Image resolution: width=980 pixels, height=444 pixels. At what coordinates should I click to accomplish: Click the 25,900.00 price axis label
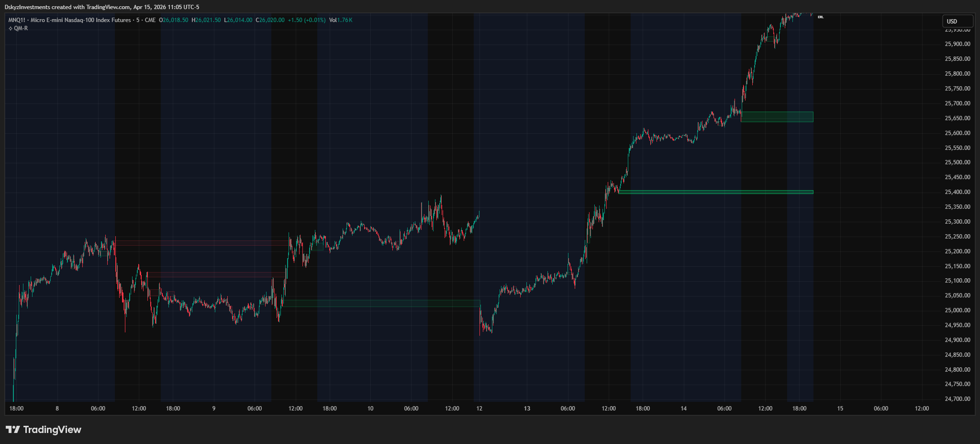pyautogui.click(x=958, y=44)
